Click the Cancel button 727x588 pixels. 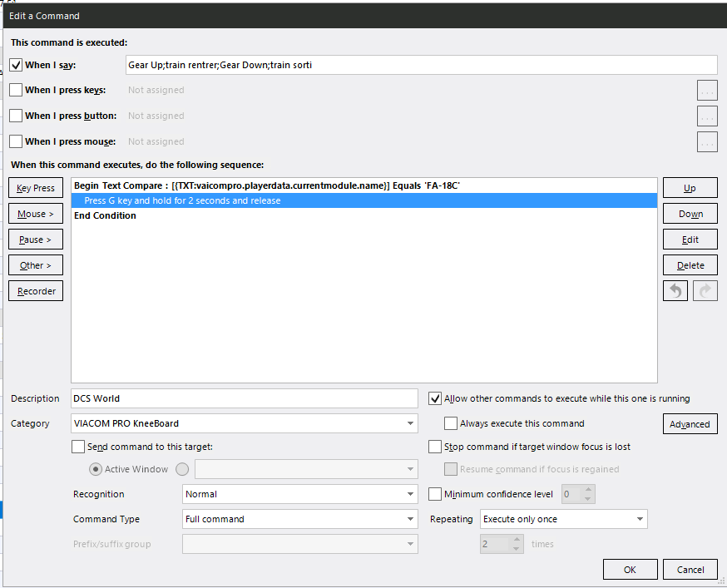pyautogui.click(x=690, y=570)
